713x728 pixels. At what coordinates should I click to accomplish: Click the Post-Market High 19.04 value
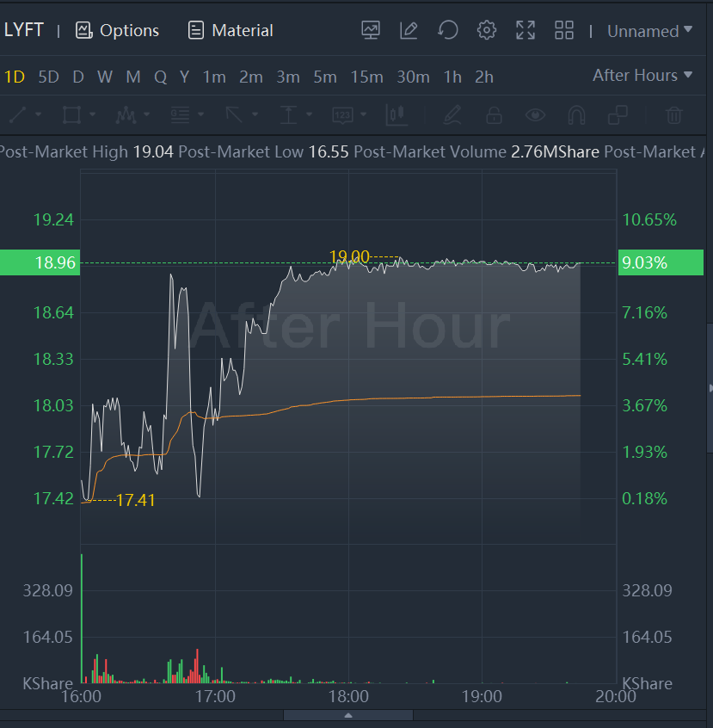(153, 151)
